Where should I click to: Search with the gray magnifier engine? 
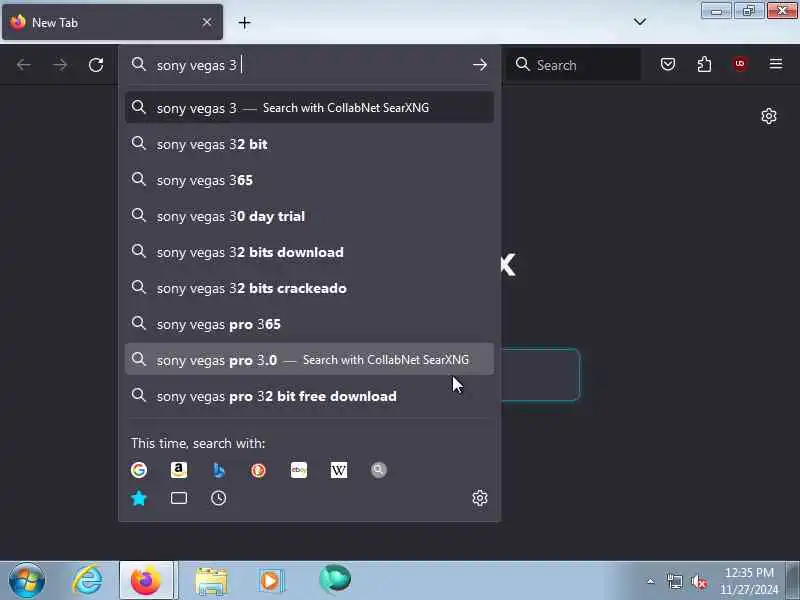click(x=379, y=470)
